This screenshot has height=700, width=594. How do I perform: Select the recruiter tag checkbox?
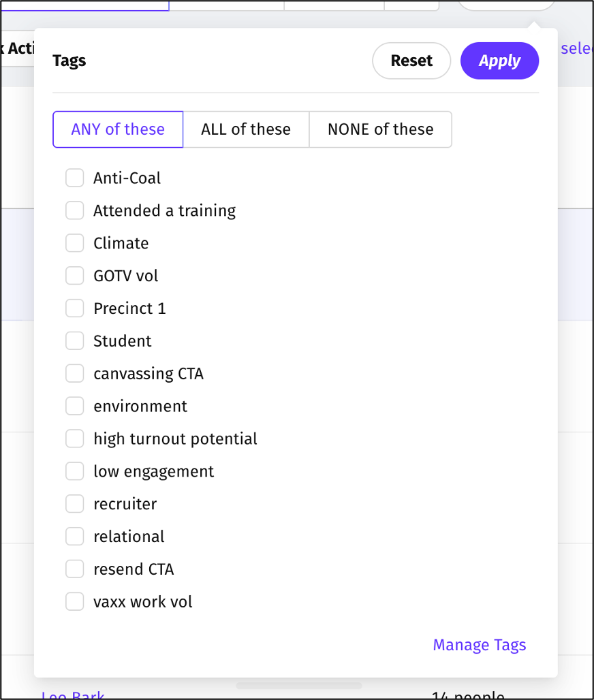pyautogui.click(x=74, y=504)
